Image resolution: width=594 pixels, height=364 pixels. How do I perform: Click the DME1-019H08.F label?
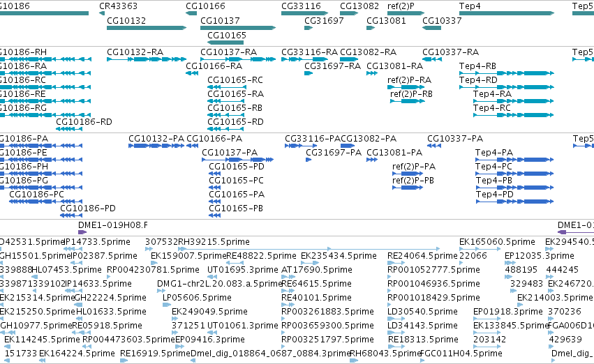(x=113, y=225)
